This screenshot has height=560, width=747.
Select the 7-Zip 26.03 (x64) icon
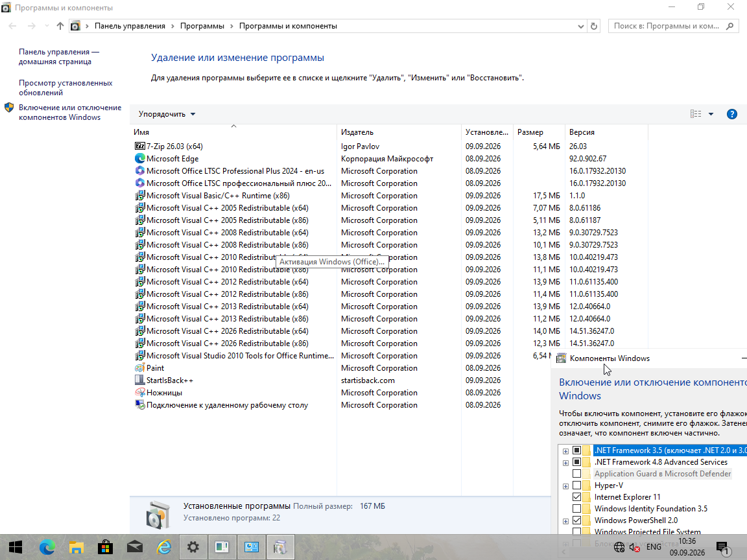click(x=139, y=146)
